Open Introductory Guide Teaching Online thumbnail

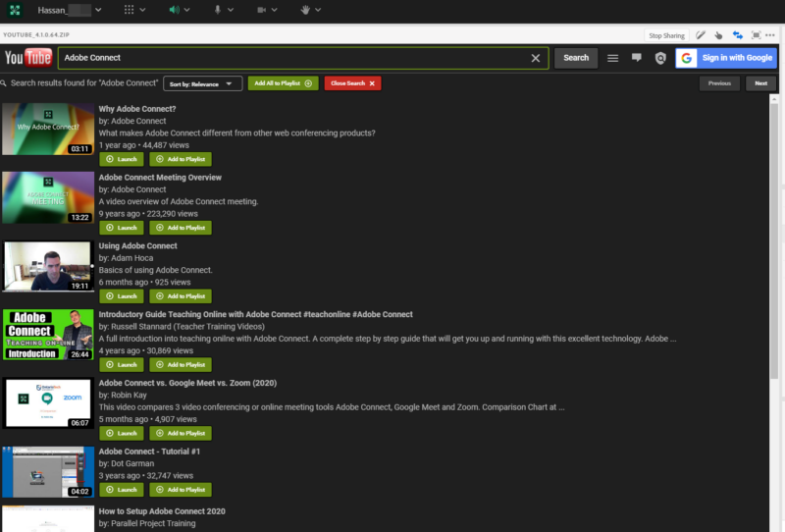(48, 335)
